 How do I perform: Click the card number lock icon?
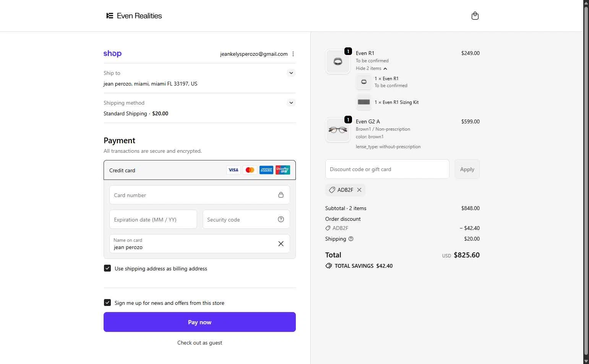pos(281,195)
